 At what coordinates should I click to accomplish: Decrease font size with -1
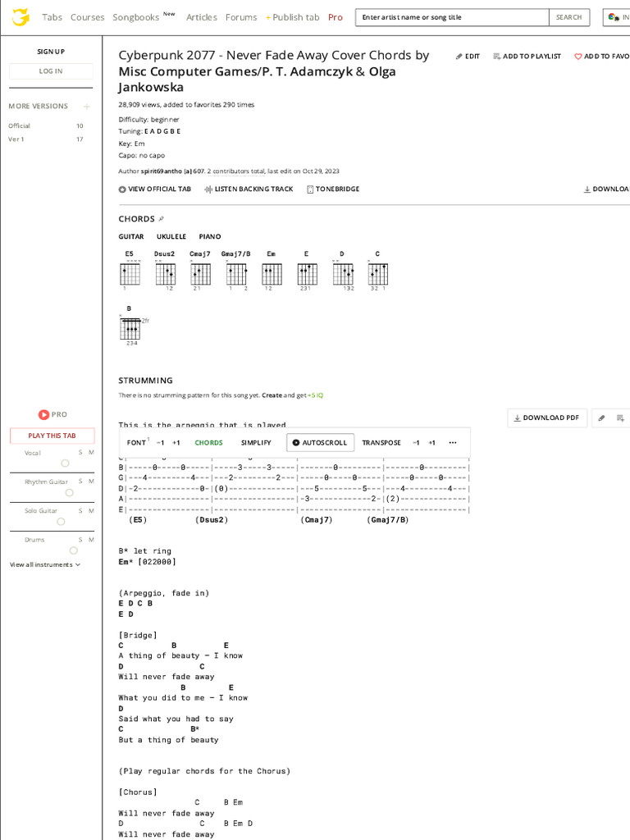coord(160,442)
